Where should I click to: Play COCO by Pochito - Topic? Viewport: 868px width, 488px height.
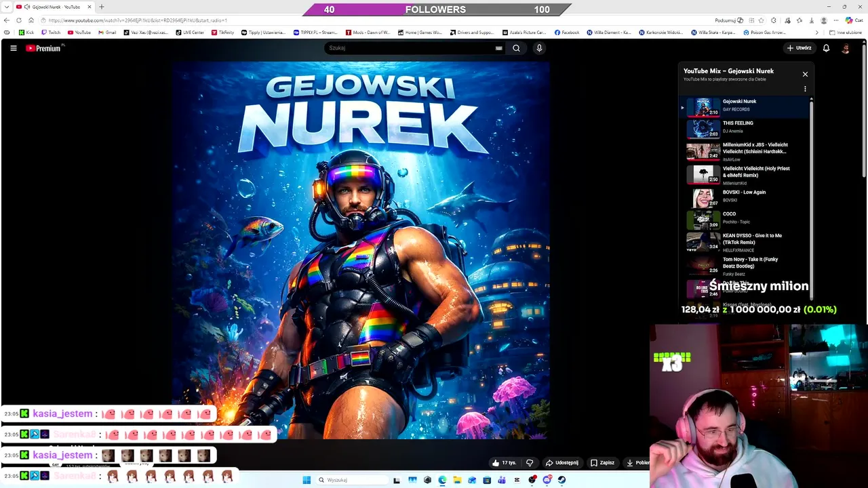(x=745, y=219)
